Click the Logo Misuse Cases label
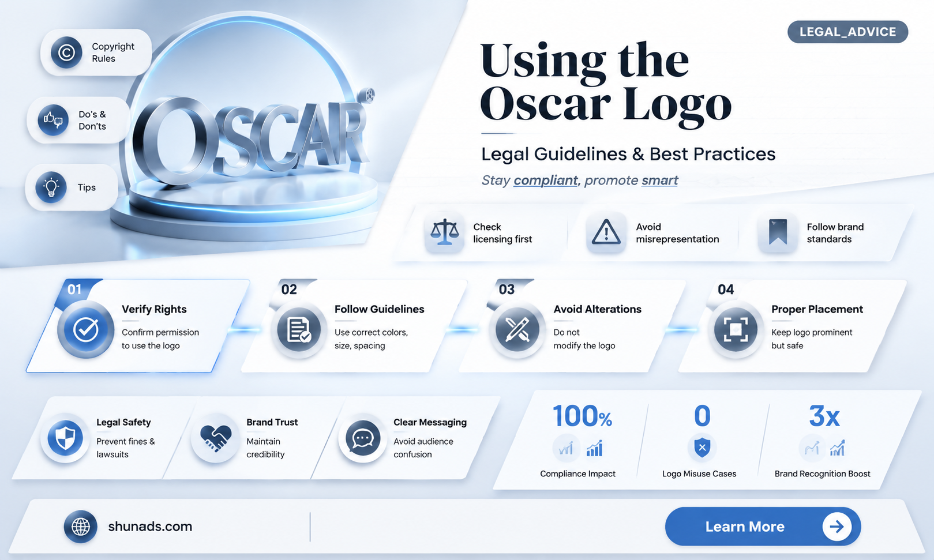The height and width of the screenshot is (560, 934). coord(699,473)
